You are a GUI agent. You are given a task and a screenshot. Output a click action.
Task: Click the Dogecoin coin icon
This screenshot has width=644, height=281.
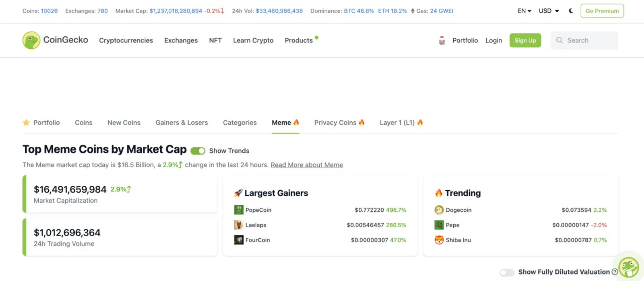pos(439,210)
